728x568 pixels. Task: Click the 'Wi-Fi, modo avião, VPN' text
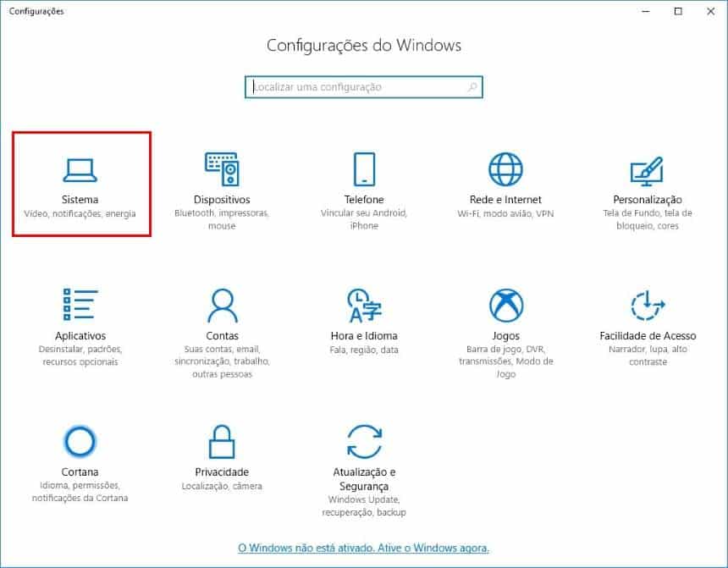click(x=505, y=213)
